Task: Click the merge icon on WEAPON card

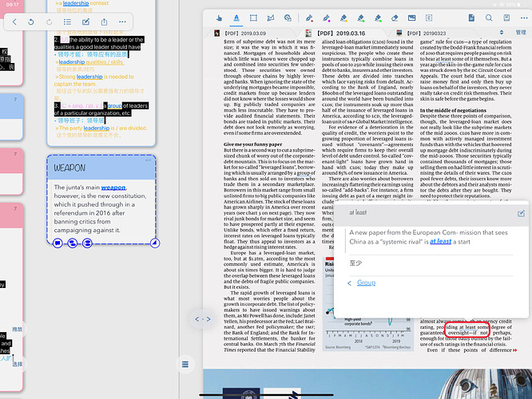Action: point(87,243)
